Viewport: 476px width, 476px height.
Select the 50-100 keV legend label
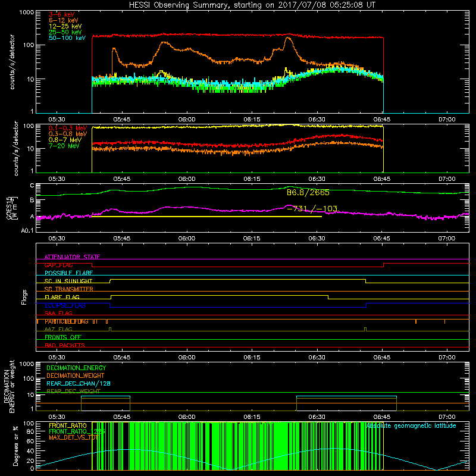pos(67,38)
